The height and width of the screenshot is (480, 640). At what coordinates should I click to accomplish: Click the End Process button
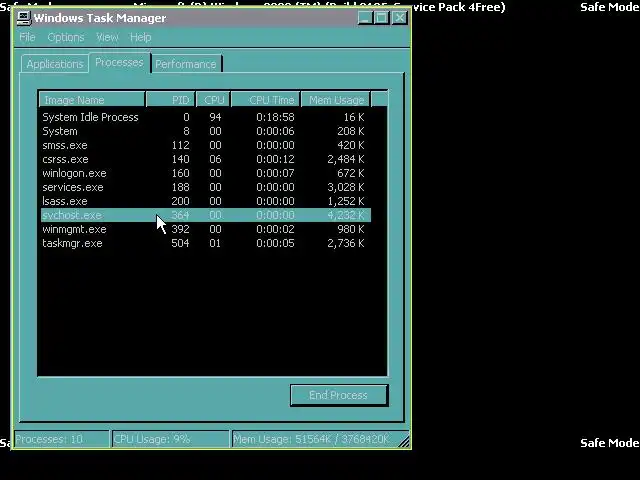(339, 395)
